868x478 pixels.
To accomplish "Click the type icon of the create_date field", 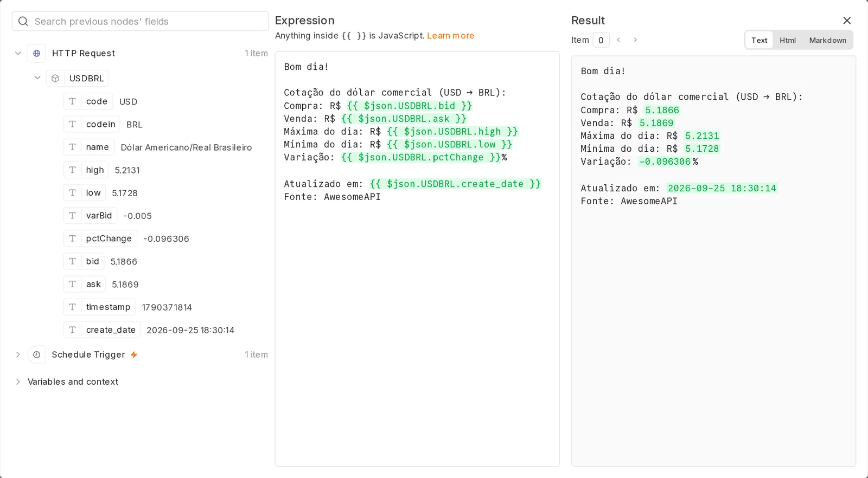I will 72,330.
